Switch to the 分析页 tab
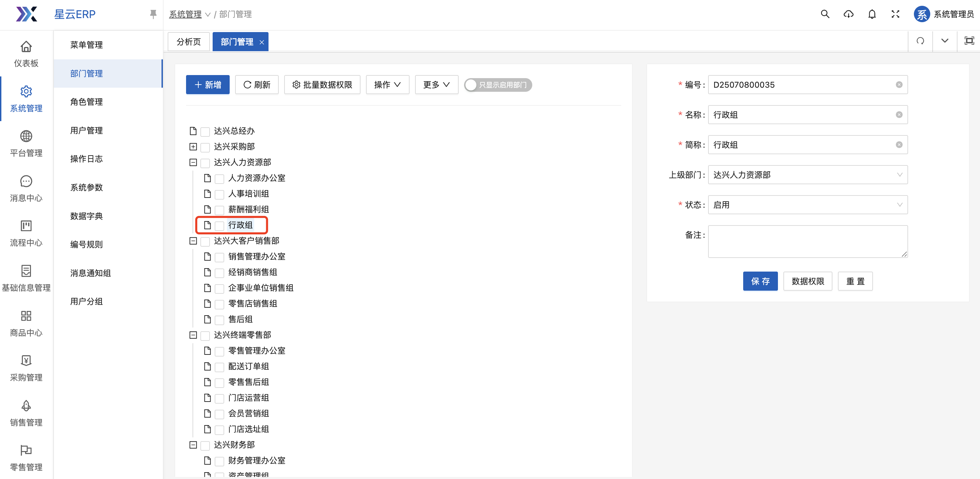Viewport: 980px width, 479px height. point(188,42)
